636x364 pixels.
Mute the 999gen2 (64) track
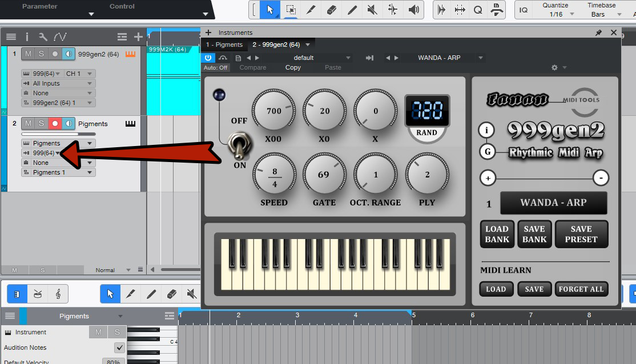coord(28,54)
